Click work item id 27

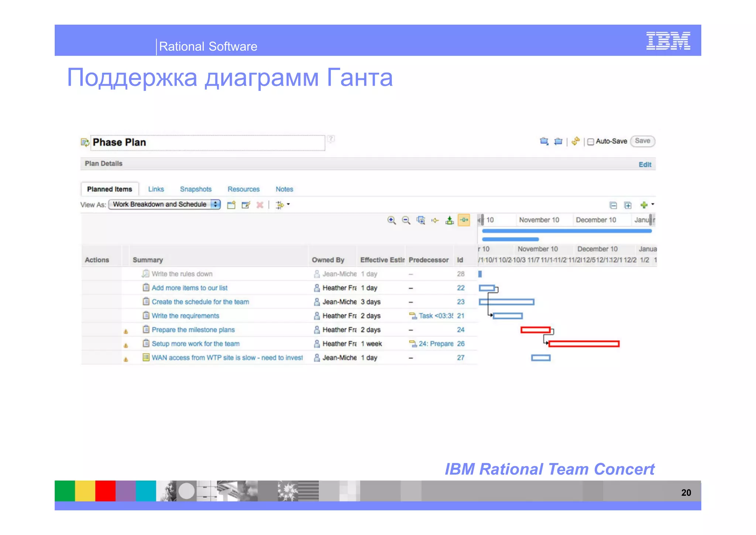pyautogui.click(x=461, y=358)
